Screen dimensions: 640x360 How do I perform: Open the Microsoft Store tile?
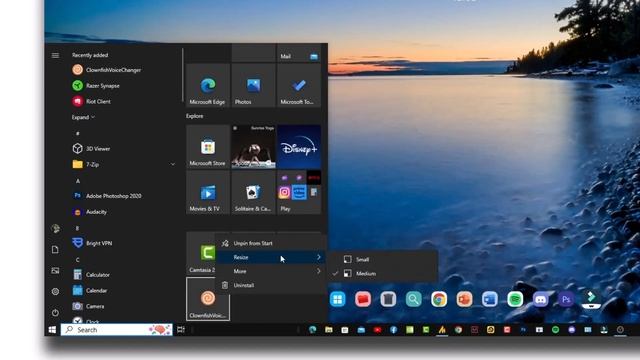tap(208, 147)
